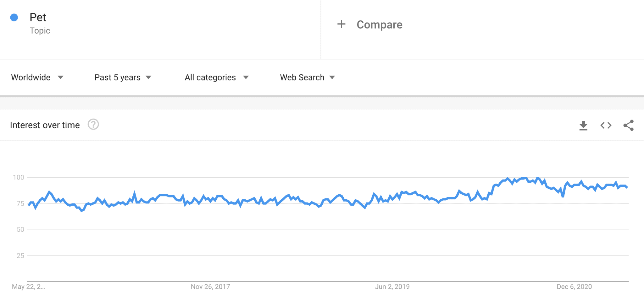The height and width of the screenshot is (294, 644).
Task: Click the blue dot beside the Pet topic
Action: [x=14, y=18]
